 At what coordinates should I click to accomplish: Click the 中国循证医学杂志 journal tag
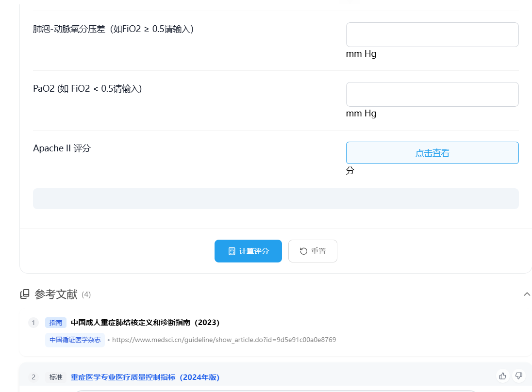pyautogui.click(x=75, y=340)
